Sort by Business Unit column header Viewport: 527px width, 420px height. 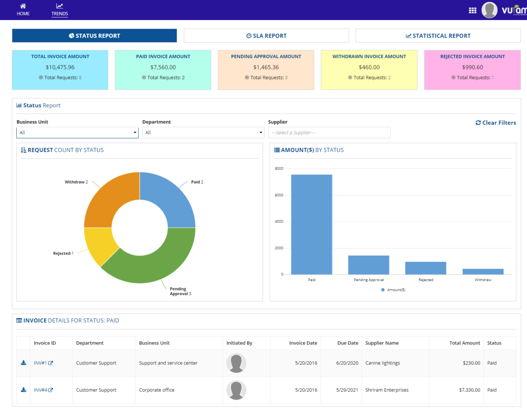pos(154,343)
